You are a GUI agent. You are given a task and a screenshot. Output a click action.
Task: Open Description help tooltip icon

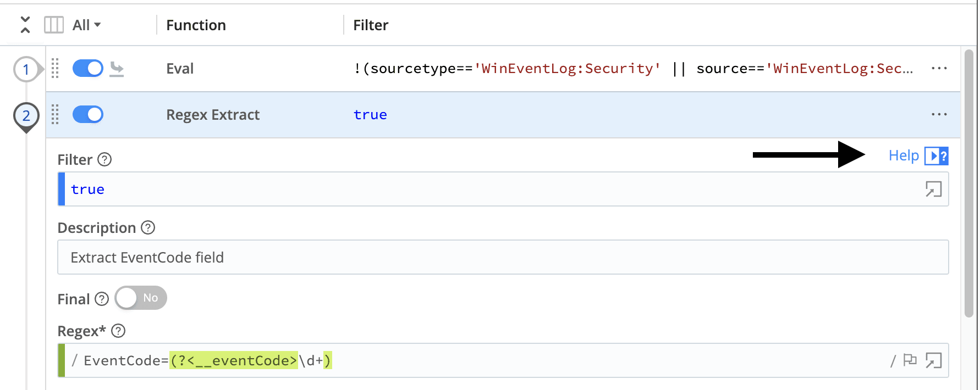click(x=148, y=227)
